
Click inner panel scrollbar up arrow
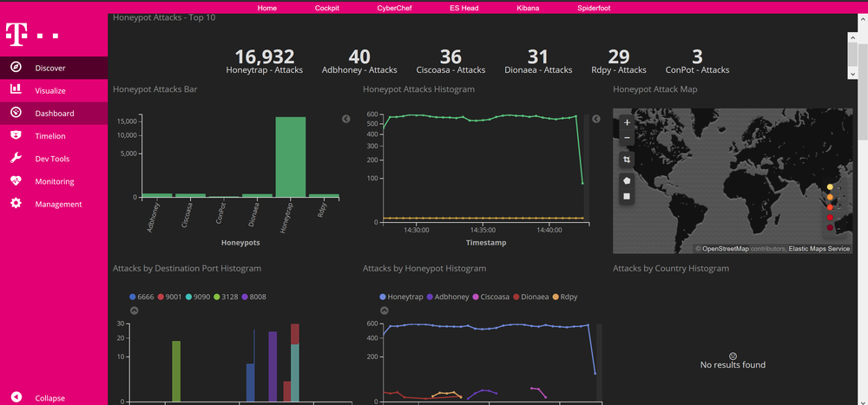[853, 37]
